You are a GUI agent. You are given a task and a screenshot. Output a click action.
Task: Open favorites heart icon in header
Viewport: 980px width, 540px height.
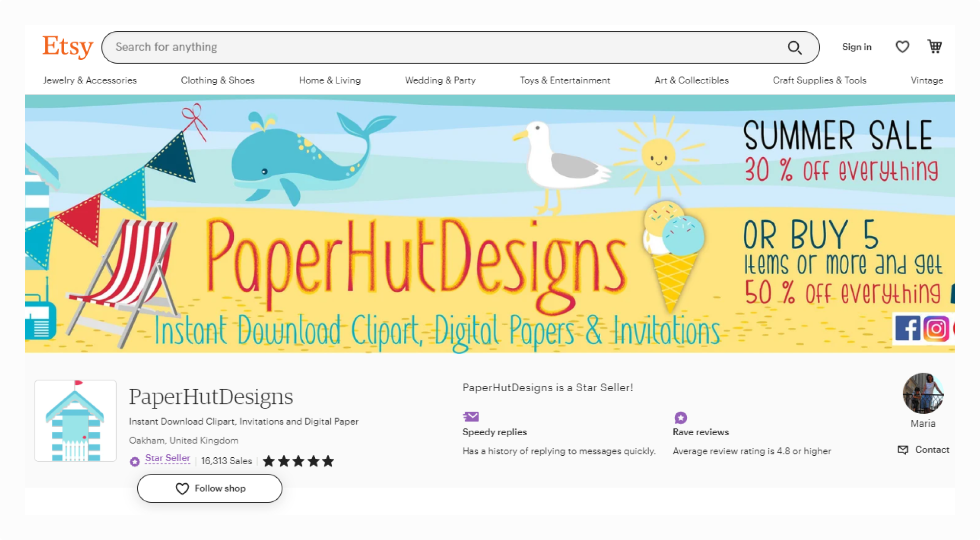[902, 47]
